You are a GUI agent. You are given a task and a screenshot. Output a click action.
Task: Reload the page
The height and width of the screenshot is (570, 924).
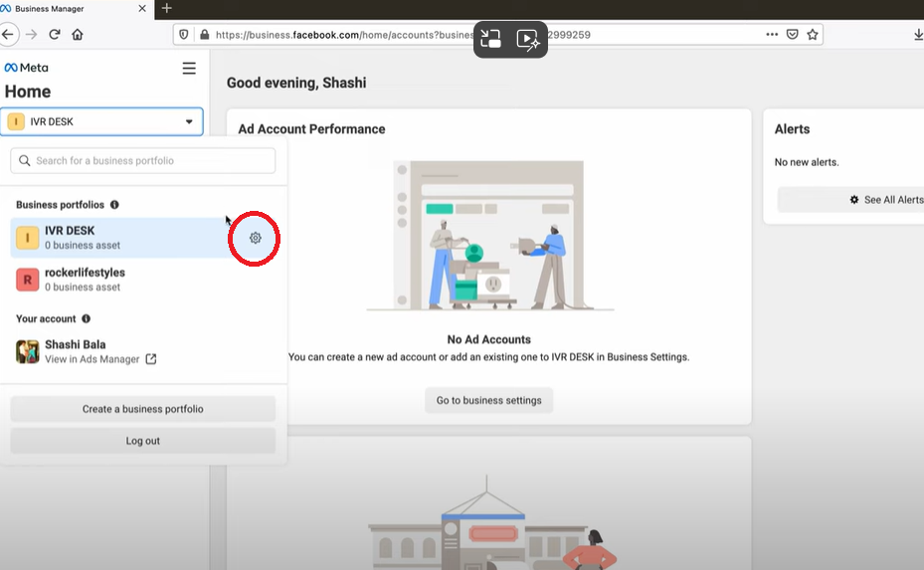pos(55,35)
